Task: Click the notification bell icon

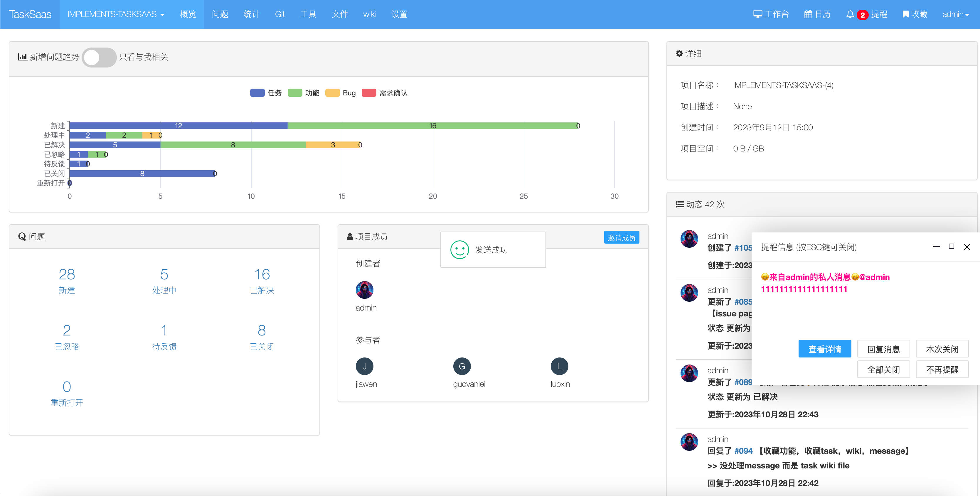Action: point(850,14)
